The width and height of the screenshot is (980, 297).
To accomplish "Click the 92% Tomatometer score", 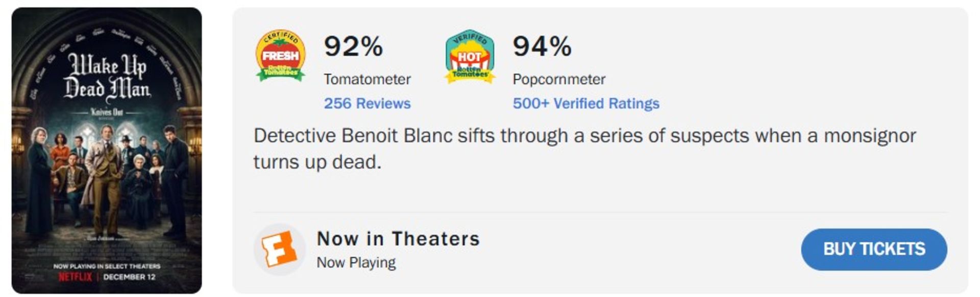I will coord(353,47).
